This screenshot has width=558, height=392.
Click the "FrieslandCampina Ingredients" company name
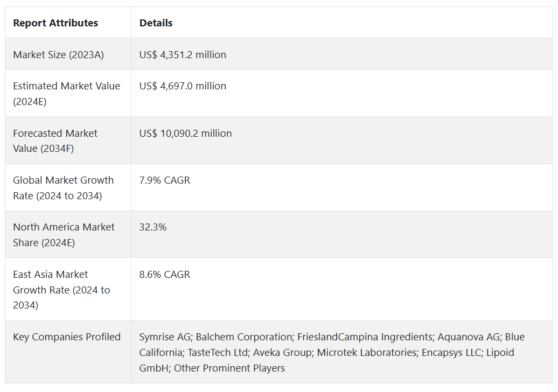point(365,337)
